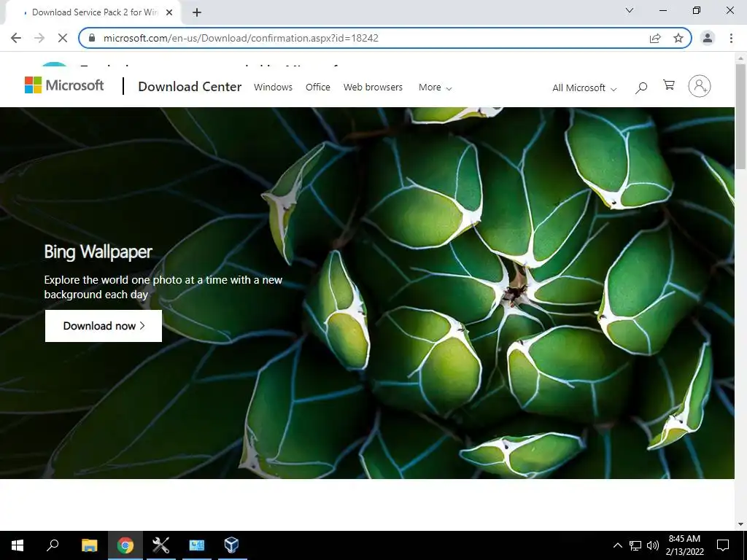747x560 pixels.
Task: Click the Microsoft logo
Action: pyautogui.click(x=64, y=86)
